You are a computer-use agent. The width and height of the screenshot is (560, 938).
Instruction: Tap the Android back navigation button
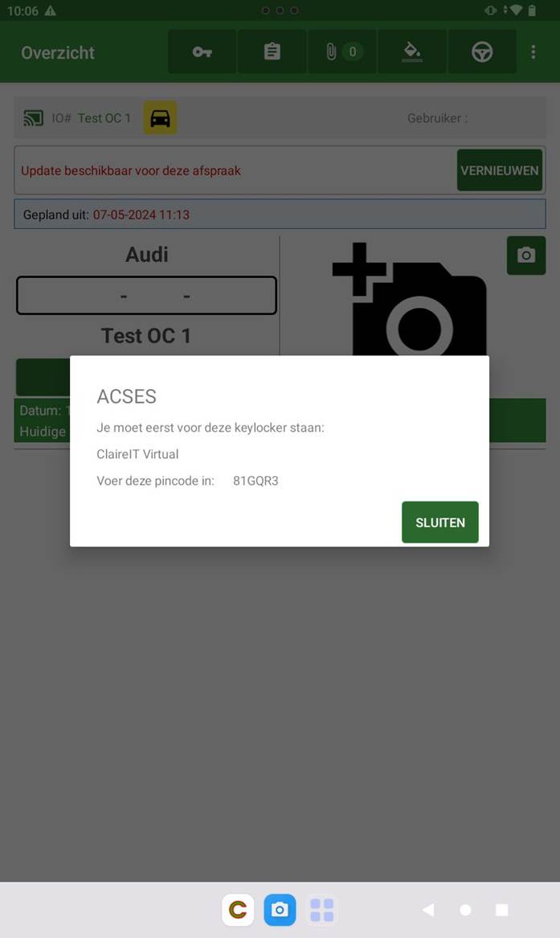pyautogui.click(x=428, y=910)
